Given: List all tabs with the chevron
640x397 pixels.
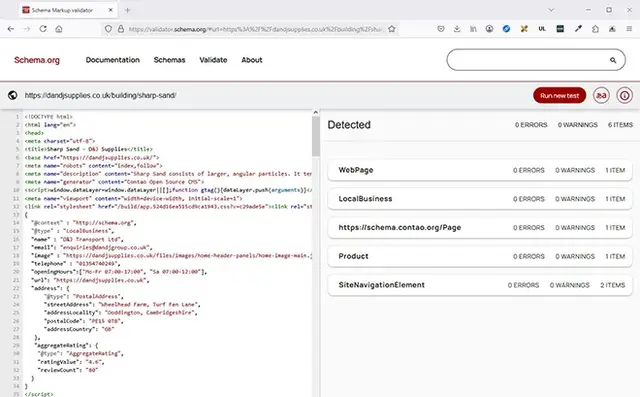Looking at the screenshot, I should tap(551, 10).
